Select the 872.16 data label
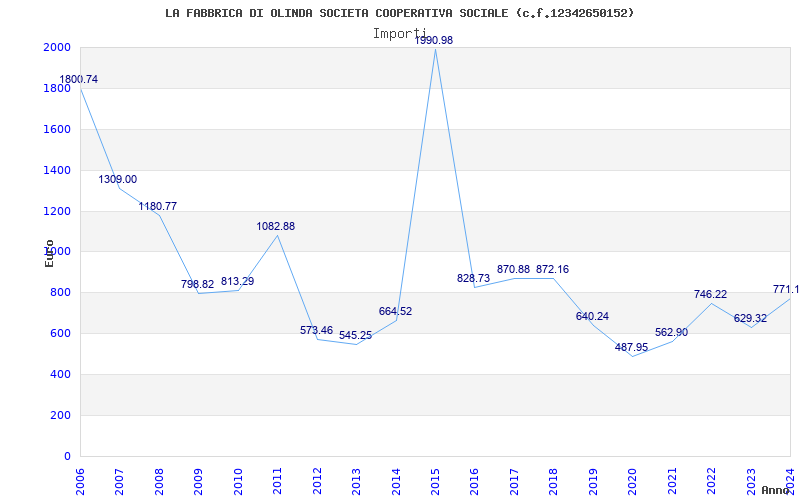 553,269
